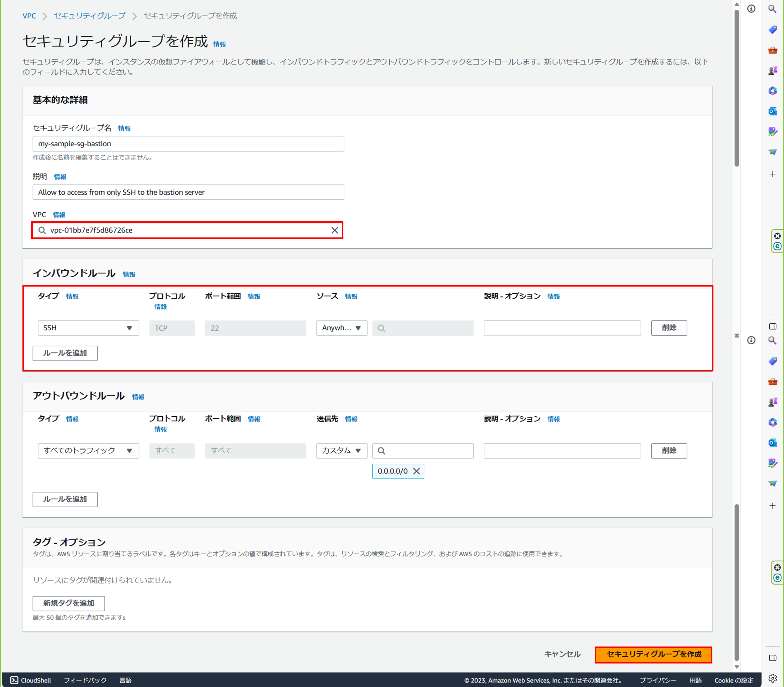Image resolution: width=784 pixels, height=687 pixels.
Task: Remove the 0.0.0.0/0 destination chip
Action: click(x=416, y=471)
